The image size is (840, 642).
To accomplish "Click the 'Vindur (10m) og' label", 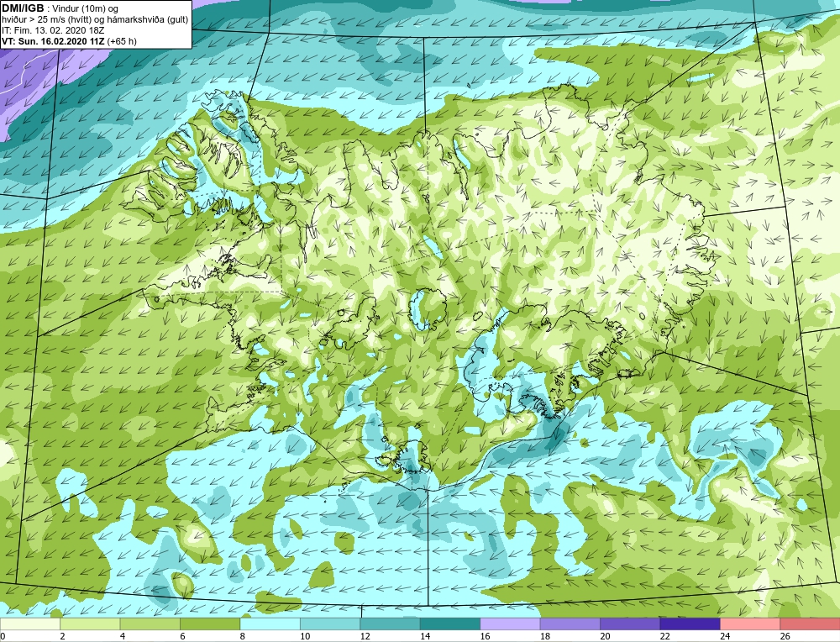I will 87,8.
